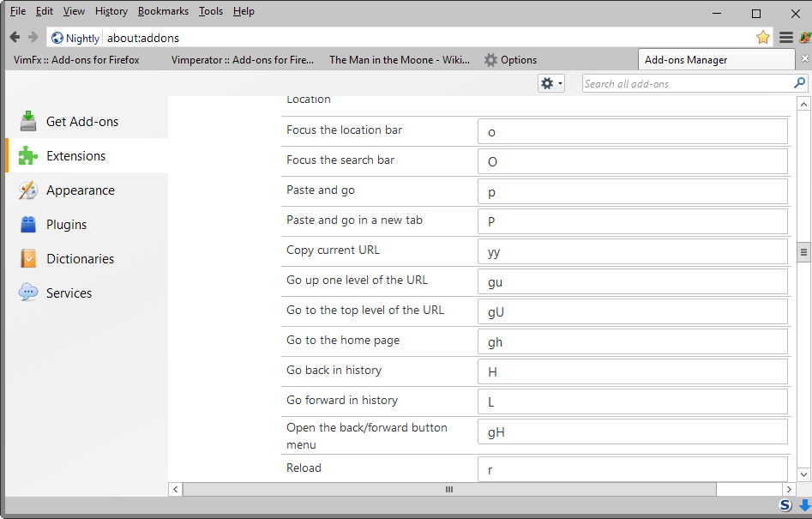Screen dimensions: 812x519
Task: Select Dictionaries in the sidebar
Action: click(87, 258)
